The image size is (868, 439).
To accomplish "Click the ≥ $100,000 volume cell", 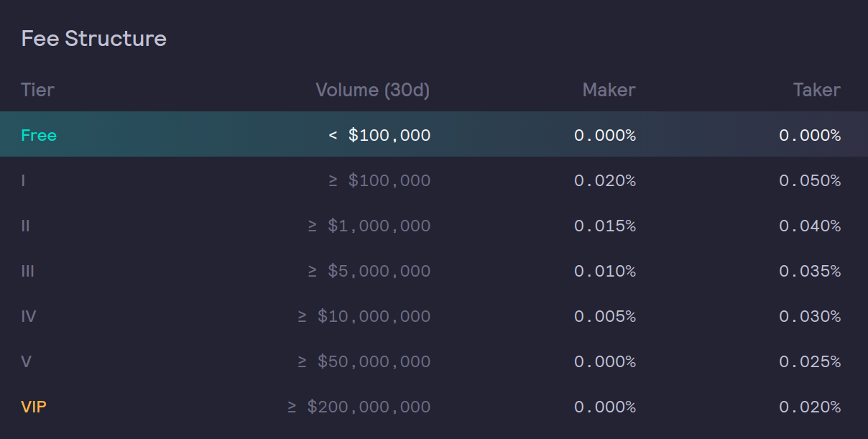I will click(x=379, y=180).
